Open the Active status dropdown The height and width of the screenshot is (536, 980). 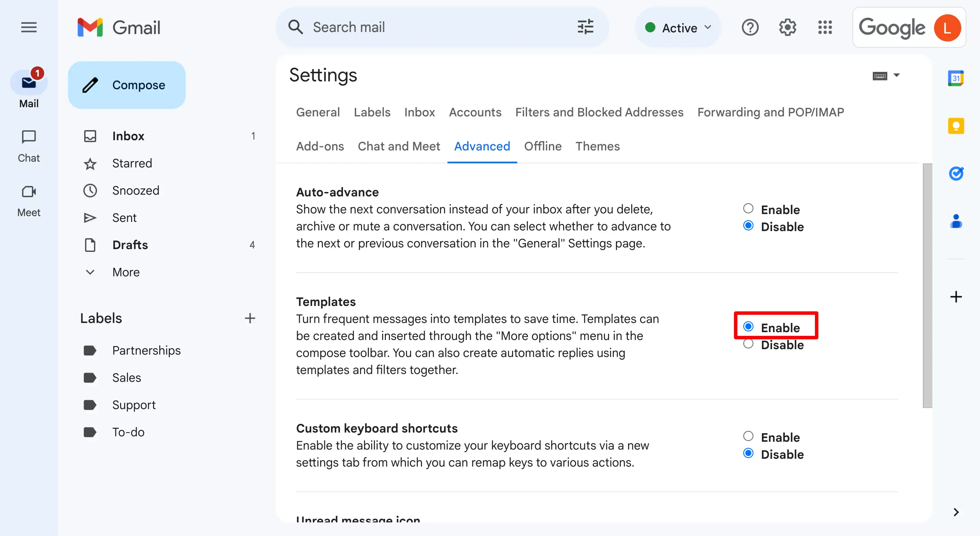coord(678,28)
